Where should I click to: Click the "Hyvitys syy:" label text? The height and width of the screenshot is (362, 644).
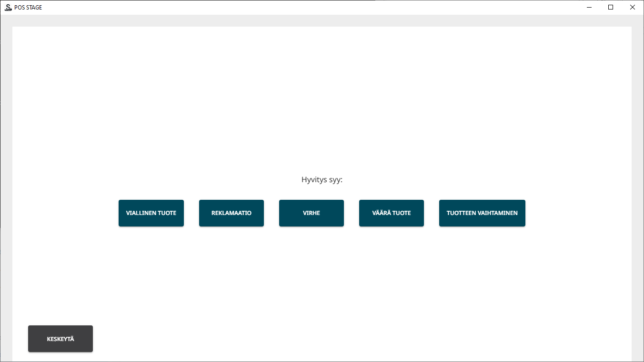(x=322, y=180)
